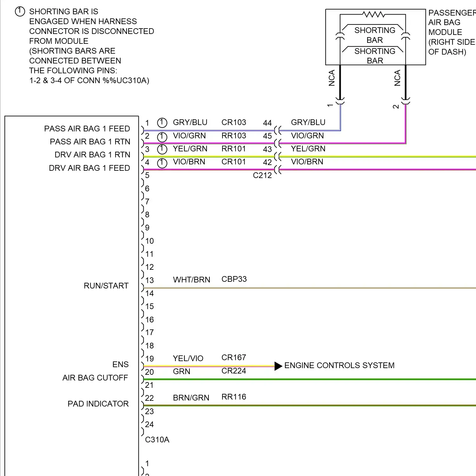Select C212 pin number 42

point(268,162)
